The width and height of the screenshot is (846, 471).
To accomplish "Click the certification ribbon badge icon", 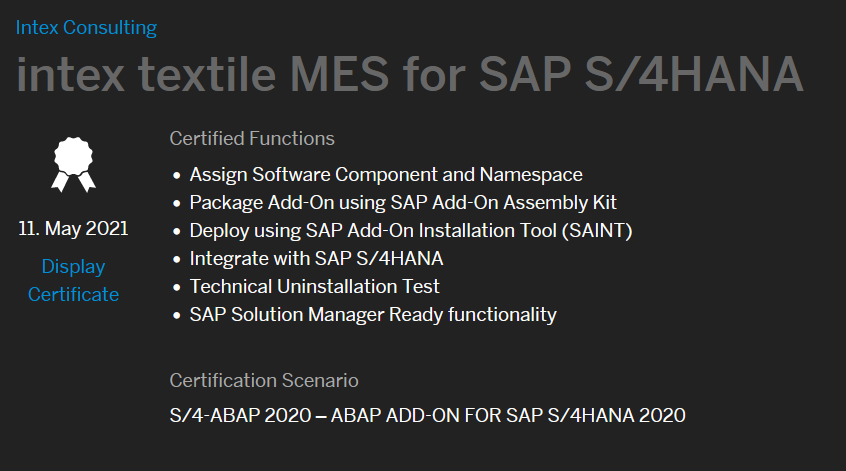I will point(73,165).
